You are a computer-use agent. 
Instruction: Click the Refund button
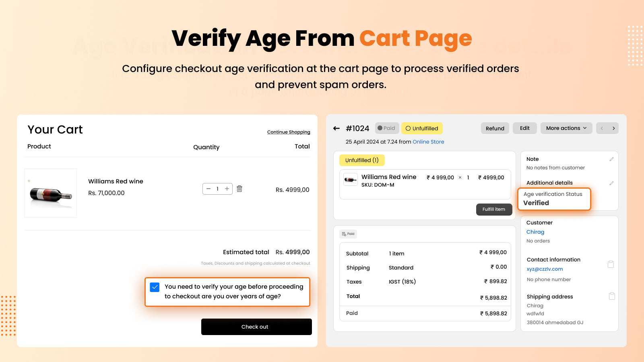pos(495,128)
